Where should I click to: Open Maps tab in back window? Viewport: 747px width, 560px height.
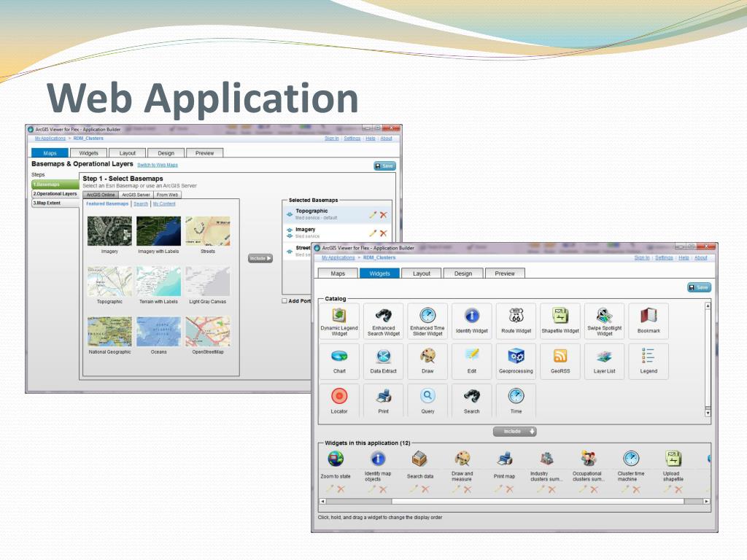(50, 153)
